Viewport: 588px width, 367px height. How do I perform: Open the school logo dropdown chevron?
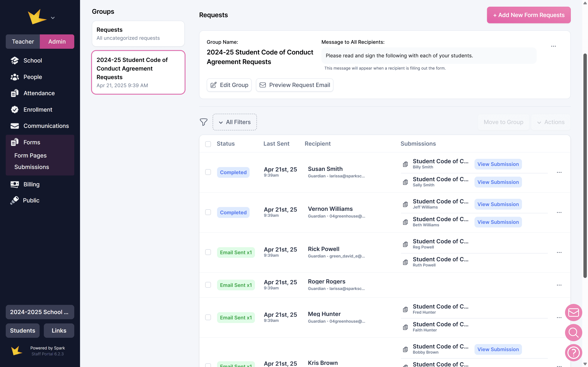click(x=53, y=18)
